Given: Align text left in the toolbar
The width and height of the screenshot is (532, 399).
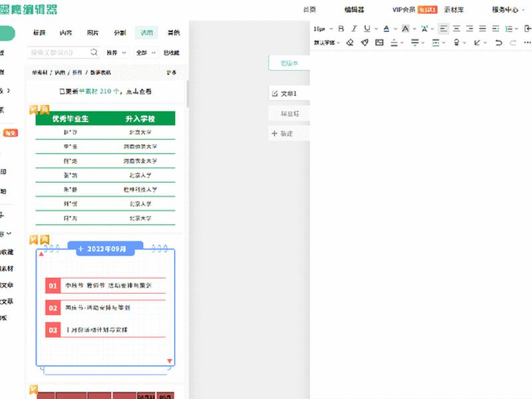Looking at the screenshot, I should tap(444, 29).
